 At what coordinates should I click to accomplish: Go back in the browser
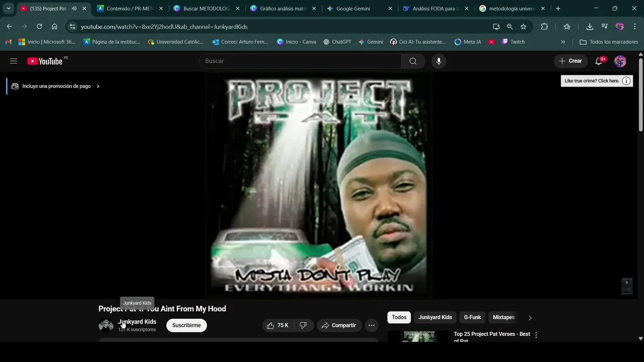click(x=9, y=27)
